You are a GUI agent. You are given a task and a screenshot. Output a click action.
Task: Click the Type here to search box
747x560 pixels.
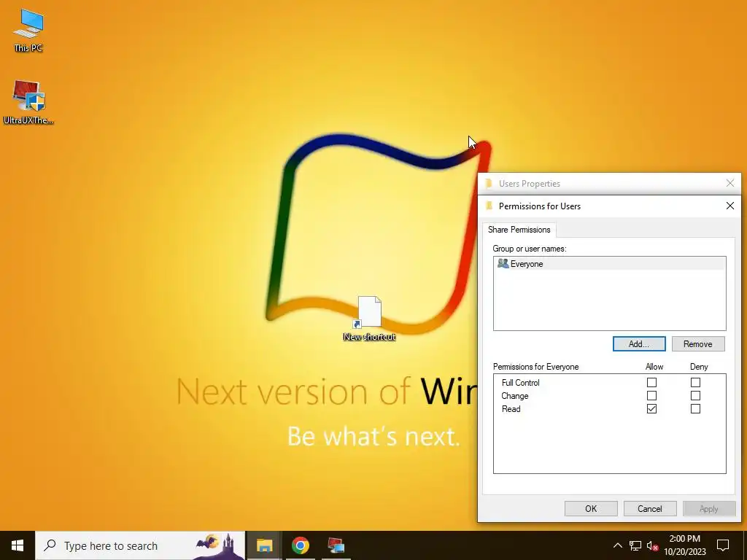pyautogui.click(x=140, y=545)
